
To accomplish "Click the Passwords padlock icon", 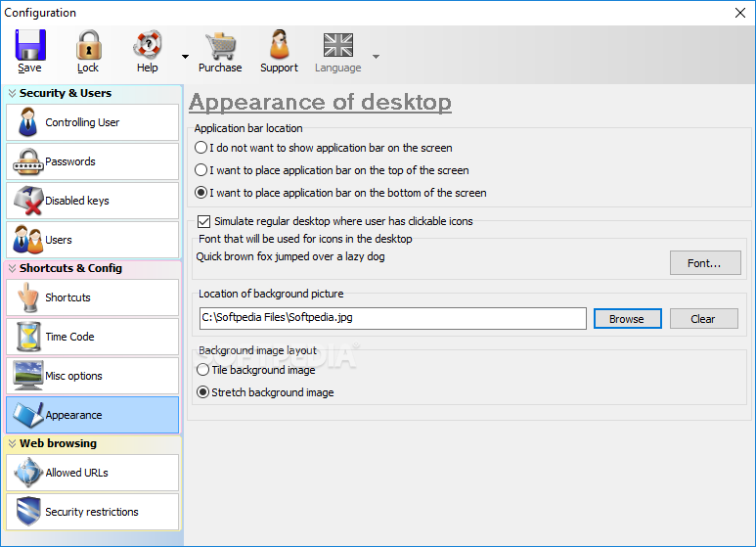I will [27, 161].
